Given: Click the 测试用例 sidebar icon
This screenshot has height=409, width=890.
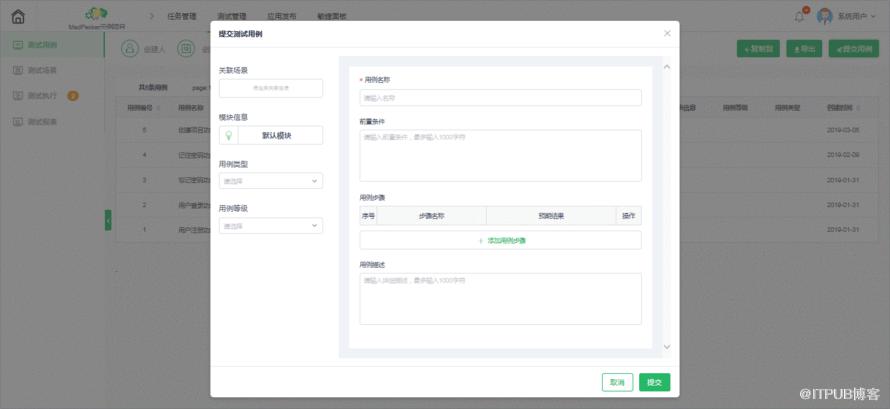Looking at the screenshot, I should point(18,44).
